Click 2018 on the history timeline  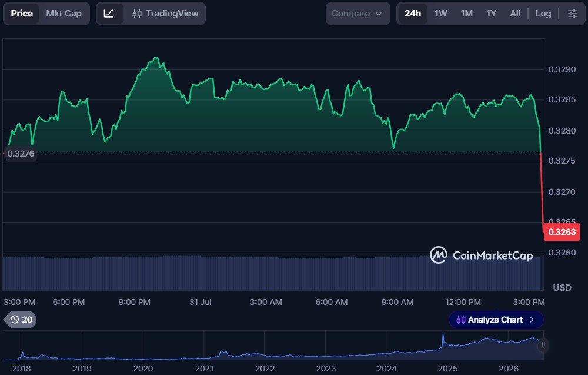pyautogui.click(x=21, y=369)
